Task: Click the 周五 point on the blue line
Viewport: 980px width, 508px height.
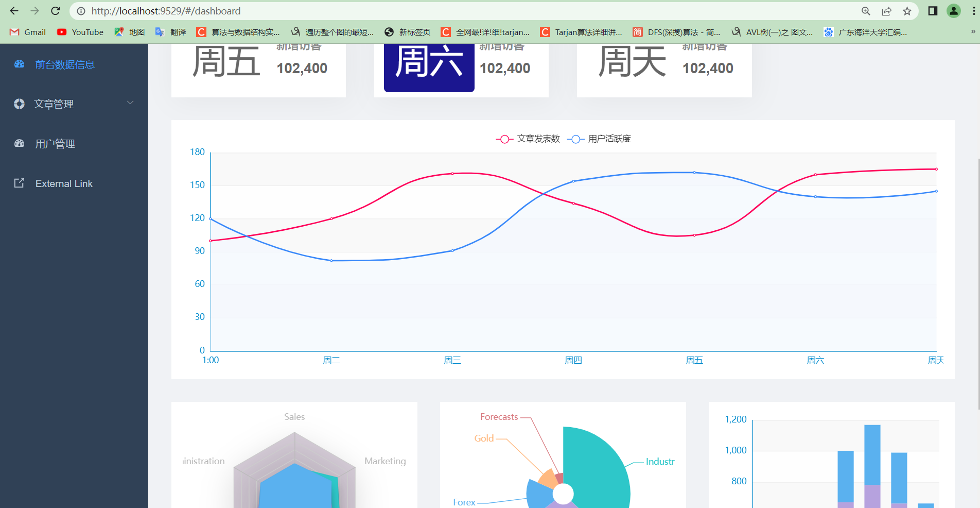Action: (x=694, y=173)
